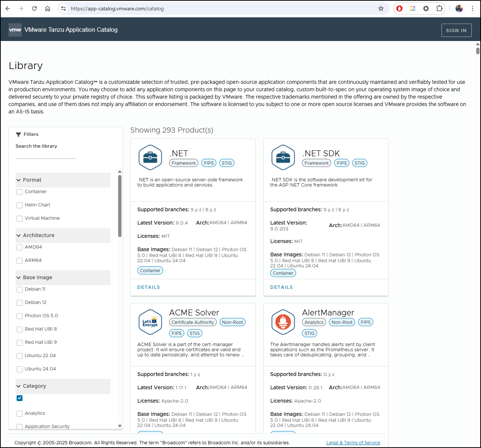Click the 'Showing 293 Product(s)' text
Image resolution: width=481 pixels, height=448 pixels.
click(172, 130)
